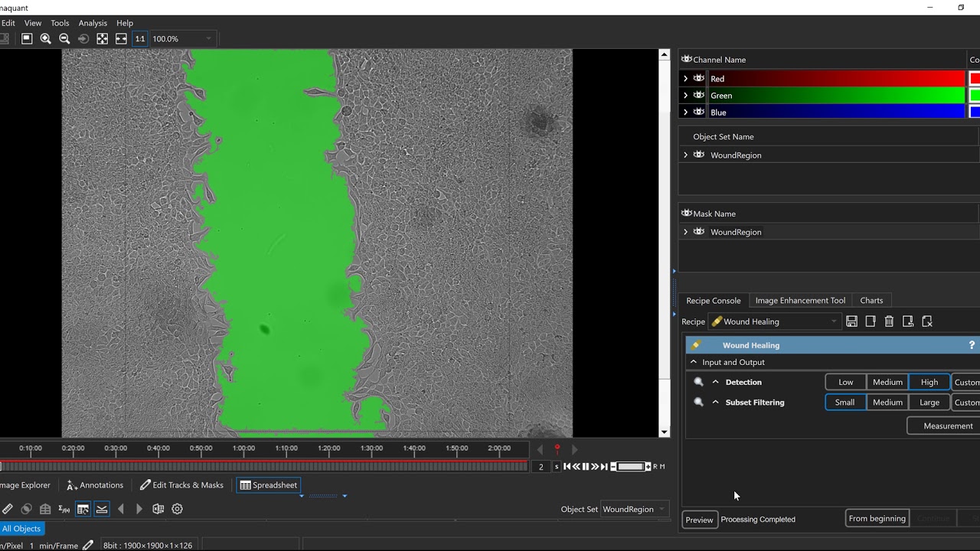Click the red color swatch of Red channel
The height and width of the screenshot is (551, 980).
tap(975, 78)
